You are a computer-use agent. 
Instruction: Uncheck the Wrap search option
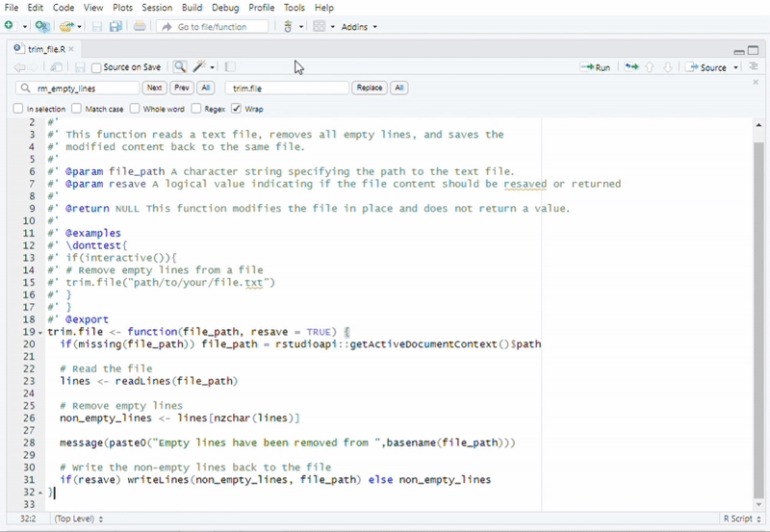(x=237, y=109)
